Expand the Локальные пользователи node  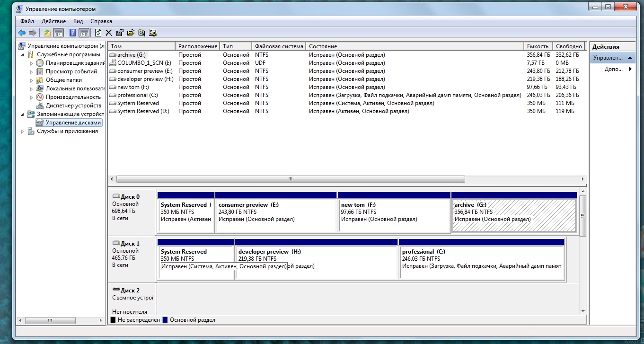pyautogui.click(x=32, y=88)
